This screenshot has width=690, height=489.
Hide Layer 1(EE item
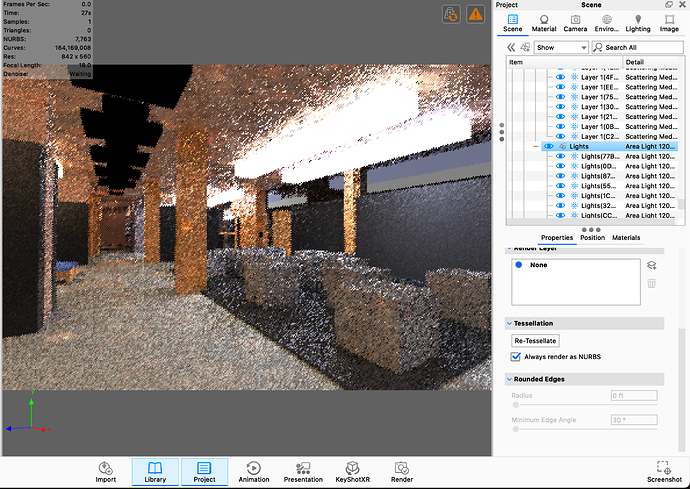[x=560, y=87]
